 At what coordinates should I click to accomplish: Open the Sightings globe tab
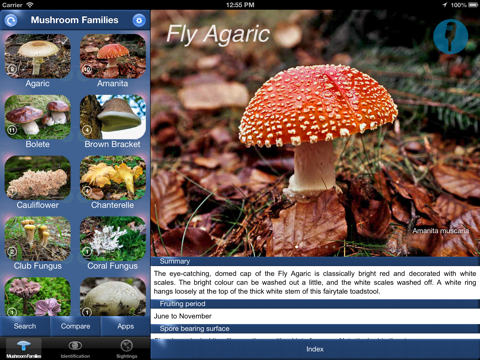(x=127, y=349)
